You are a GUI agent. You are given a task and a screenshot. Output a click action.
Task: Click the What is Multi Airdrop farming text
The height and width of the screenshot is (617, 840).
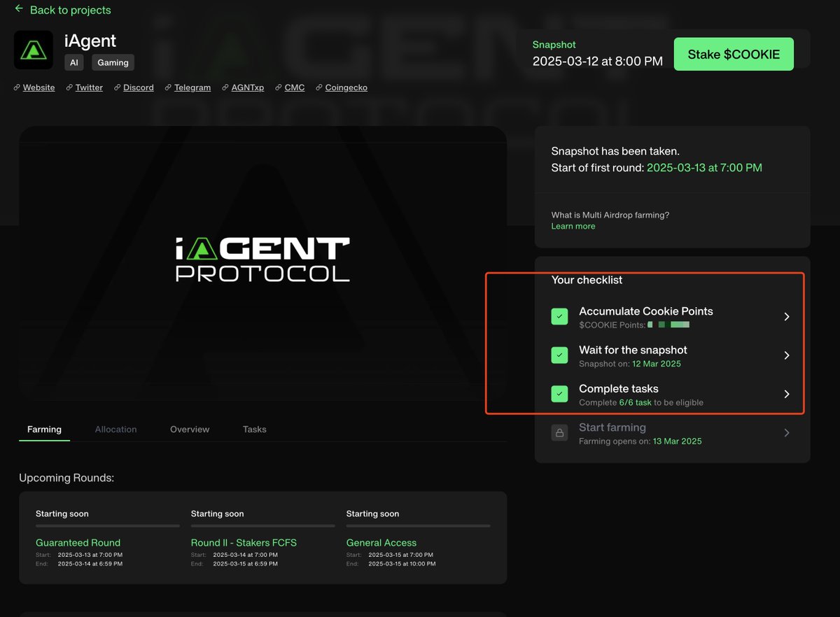pyautogui.click(x=610, y=215)
